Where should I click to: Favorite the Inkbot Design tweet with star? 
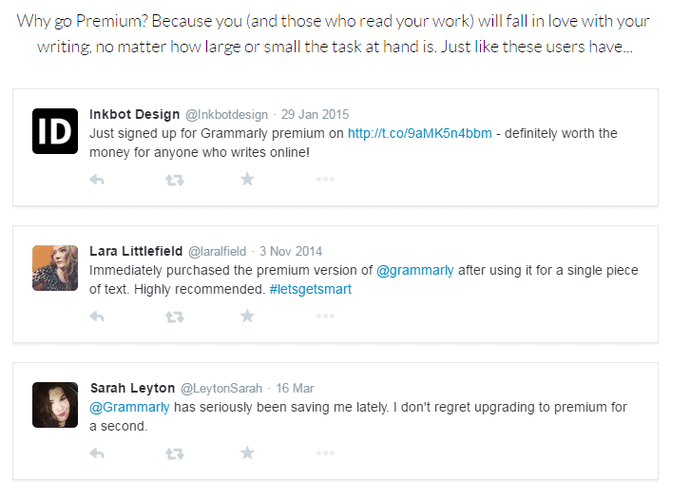tap(248, 180)
